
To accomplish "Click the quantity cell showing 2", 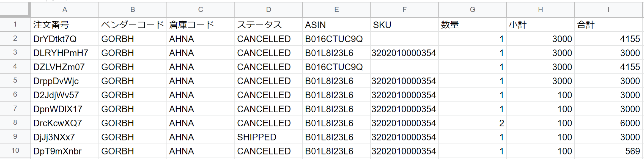I will 472,123.
